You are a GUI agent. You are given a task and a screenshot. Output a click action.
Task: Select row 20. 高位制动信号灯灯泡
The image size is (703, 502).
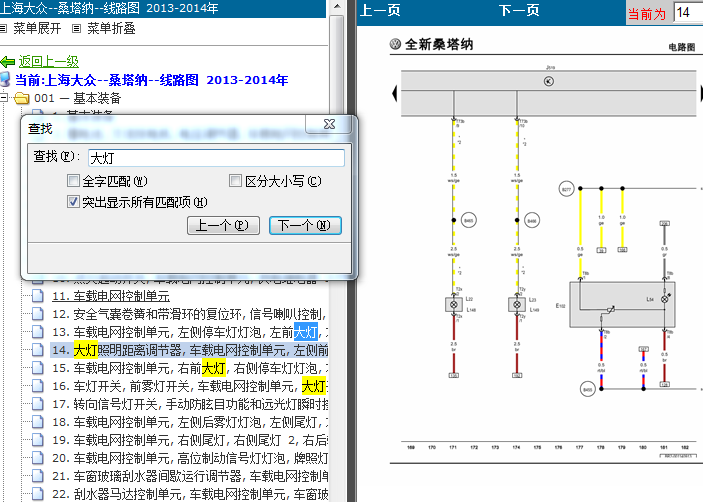pos(189,458)
